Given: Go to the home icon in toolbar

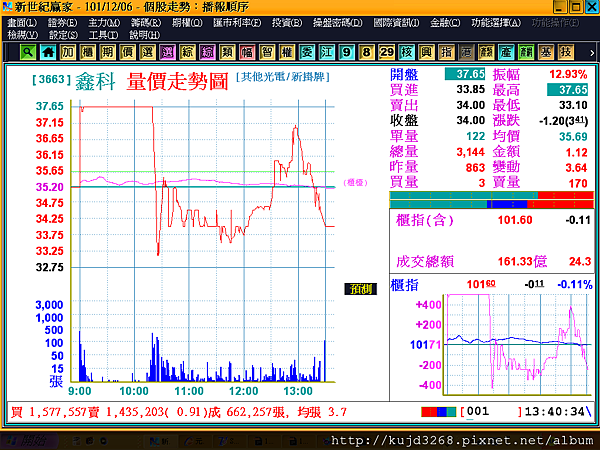Looking at the screenshot, I should coord(48,52).
